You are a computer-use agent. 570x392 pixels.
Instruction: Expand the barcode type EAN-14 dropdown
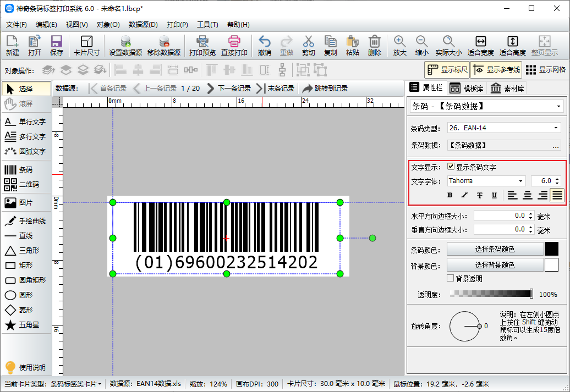coord(556,128)
